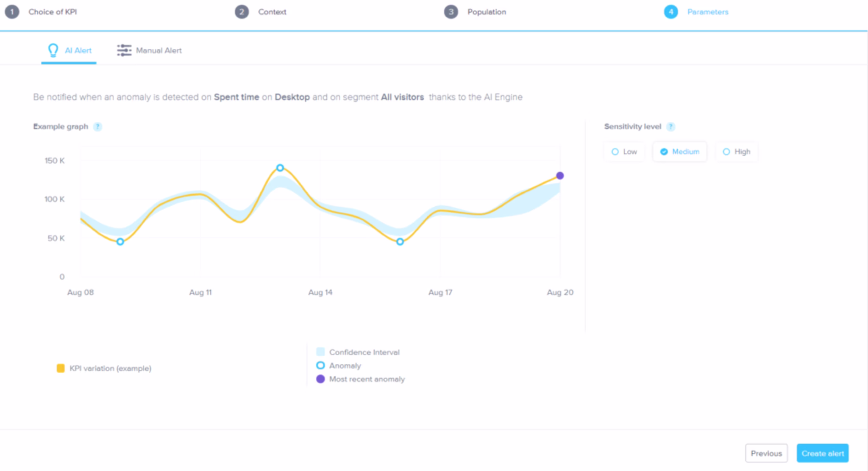Switch to the Manual Alert tab
Screen dimensions: 868x471
[x=158, y=50]
